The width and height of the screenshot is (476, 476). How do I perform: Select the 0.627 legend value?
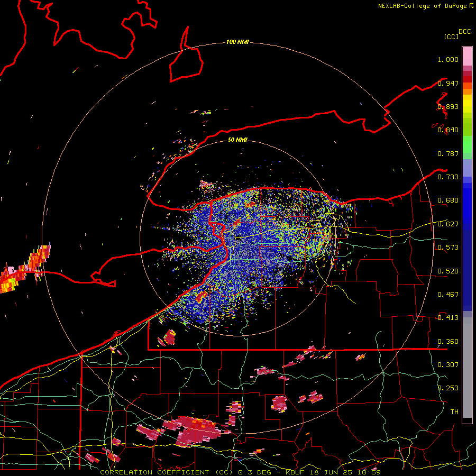[x=448, y=224]
